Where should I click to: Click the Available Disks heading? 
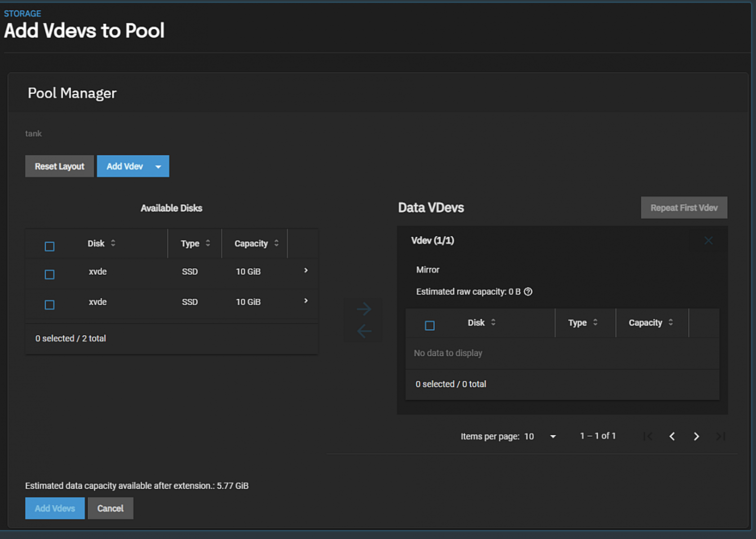pos(171,208)
